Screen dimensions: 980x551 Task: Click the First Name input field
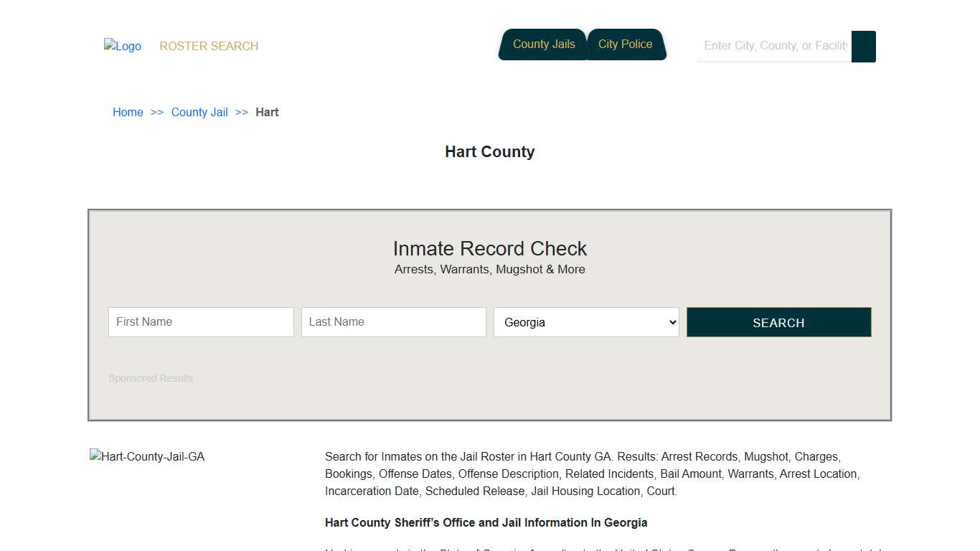click(201, 321)
